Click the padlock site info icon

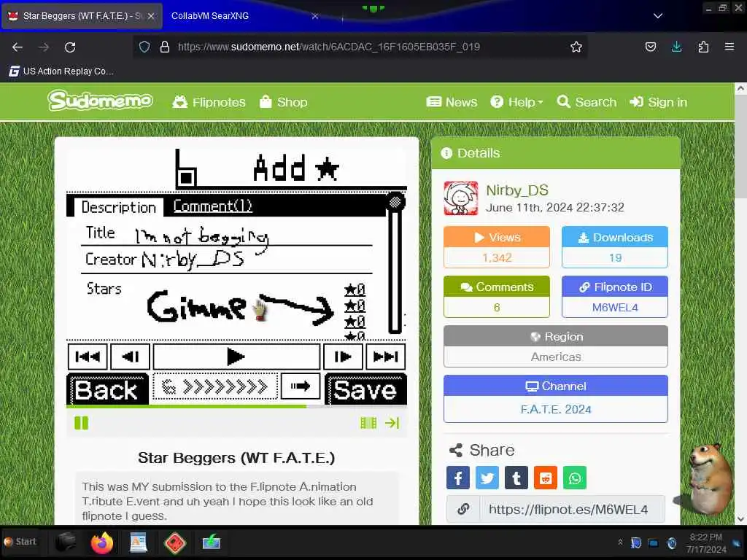(165, 47)
